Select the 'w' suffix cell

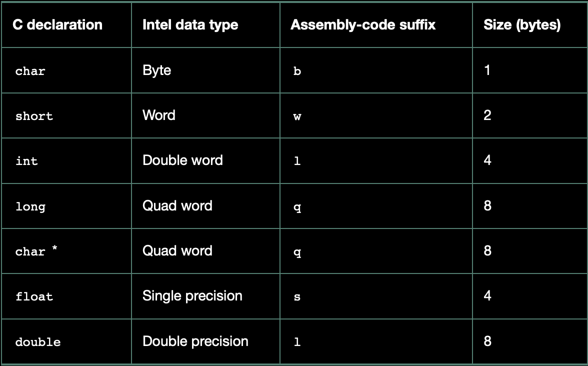[376, 115]
